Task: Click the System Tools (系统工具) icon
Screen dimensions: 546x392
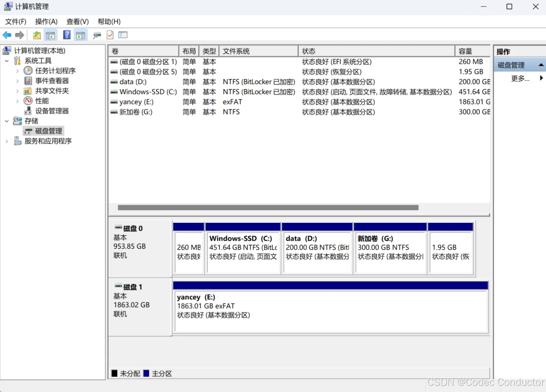Action: pos(17,60)
